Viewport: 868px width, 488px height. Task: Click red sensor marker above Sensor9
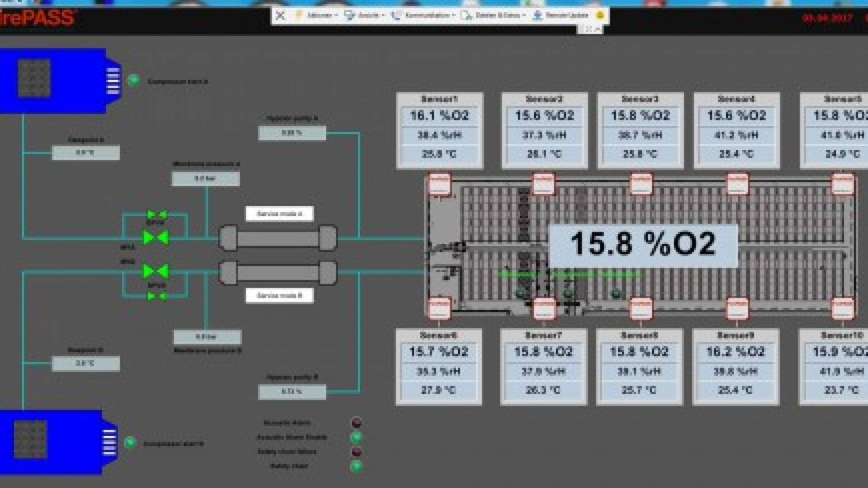pyautogui.click(x=737, y=308)
